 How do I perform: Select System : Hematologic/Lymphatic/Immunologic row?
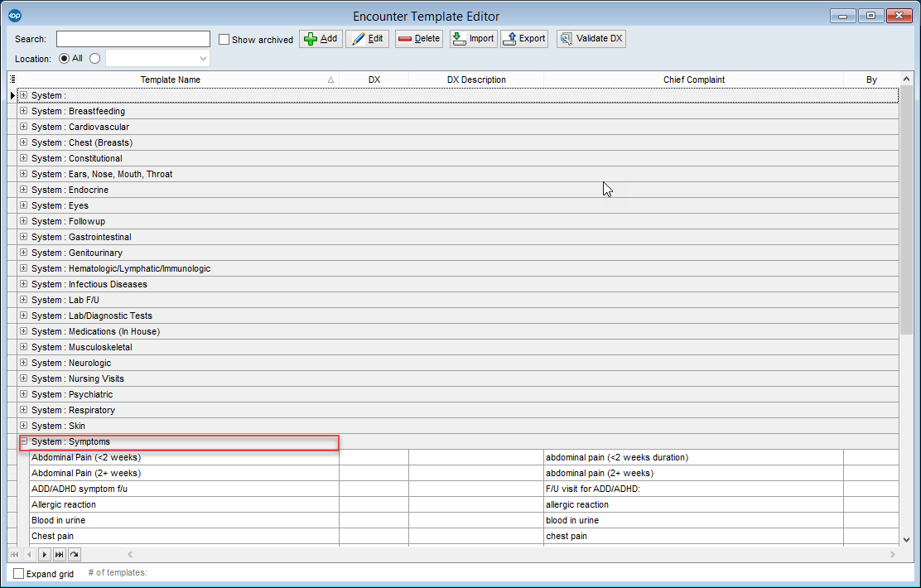(458, 267)
